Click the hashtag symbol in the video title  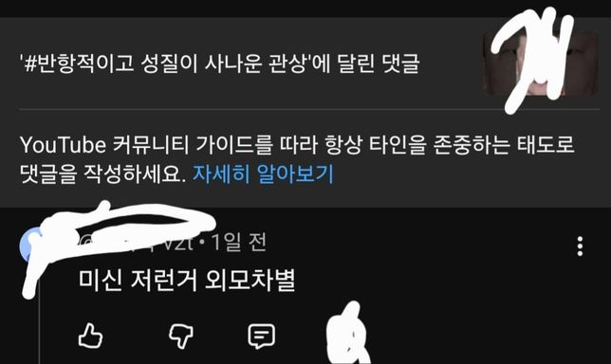tap(30, 64)
